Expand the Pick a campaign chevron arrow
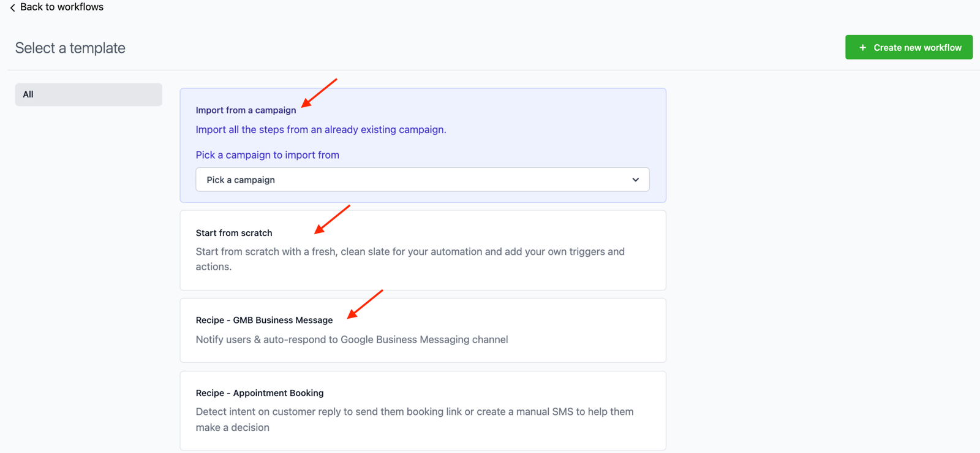 635,180
